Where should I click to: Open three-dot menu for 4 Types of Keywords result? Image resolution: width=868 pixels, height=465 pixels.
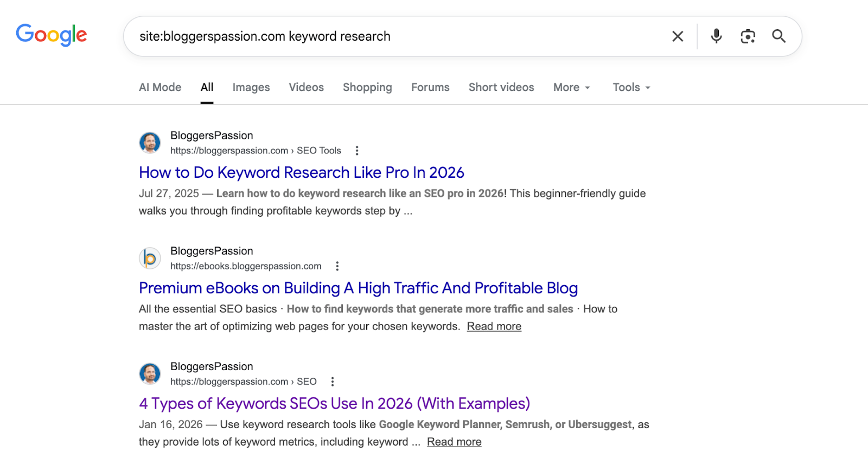click(333, 382)
